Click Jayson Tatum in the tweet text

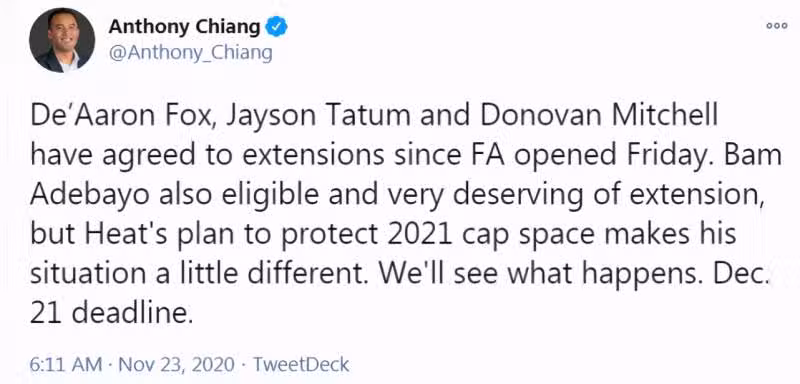[x=318, y=117]
